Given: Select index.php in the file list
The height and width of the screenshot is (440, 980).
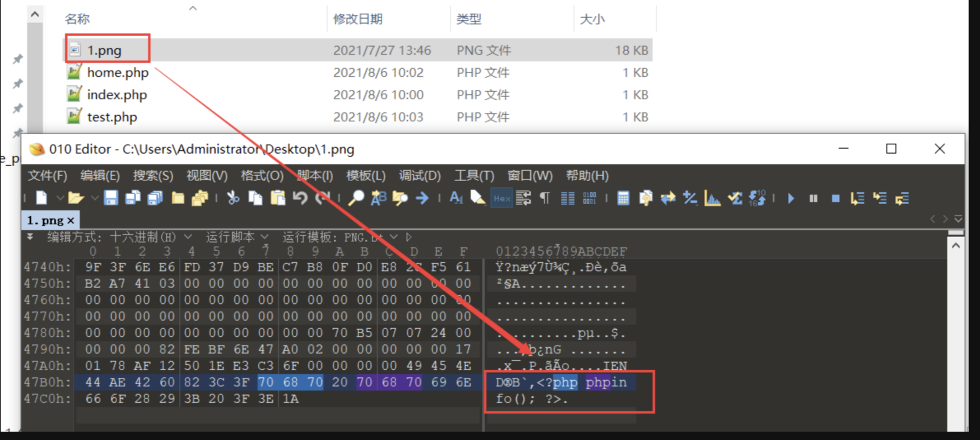Looking at the screenshot, I should point(117,94).
